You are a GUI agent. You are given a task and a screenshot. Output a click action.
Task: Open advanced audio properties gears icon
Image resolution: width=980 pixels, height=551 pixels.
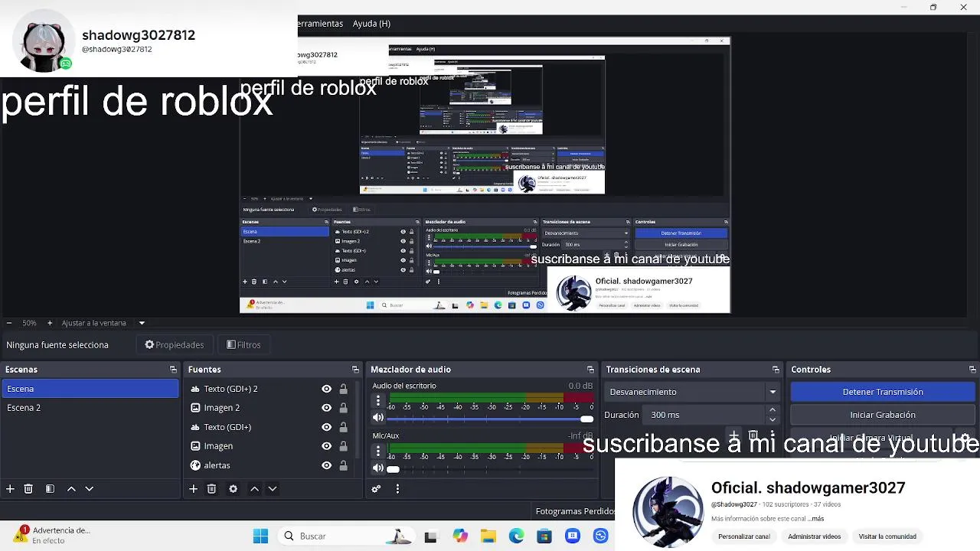(x=376, y=489)
